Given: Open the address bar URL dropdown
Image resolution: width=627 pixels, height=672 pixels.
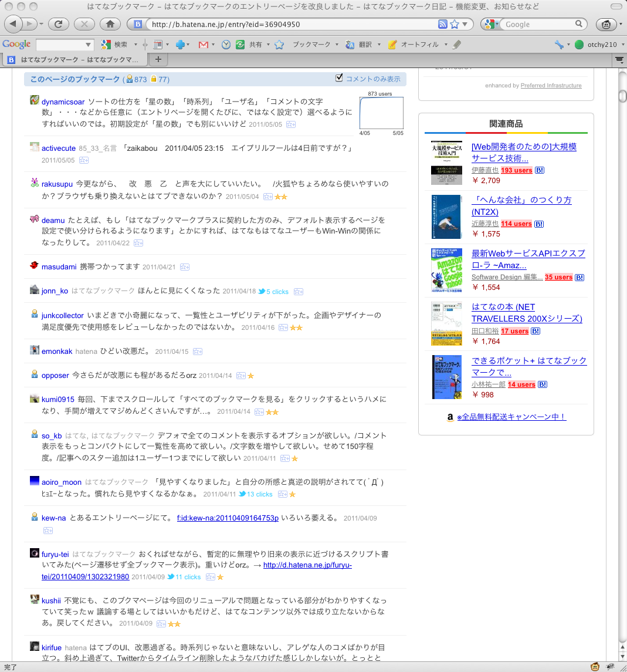Looking at the screenshot, I should pos(465,24).
